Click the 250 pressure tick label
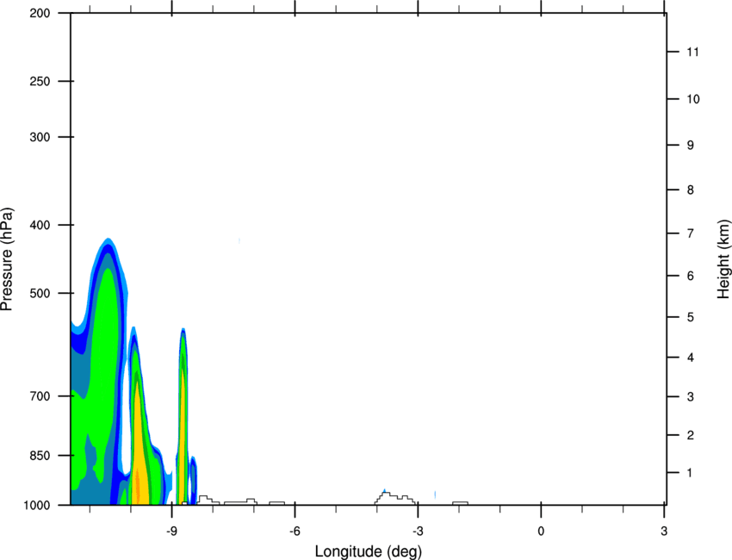This screenshot has height=560, width=732. 40,81
